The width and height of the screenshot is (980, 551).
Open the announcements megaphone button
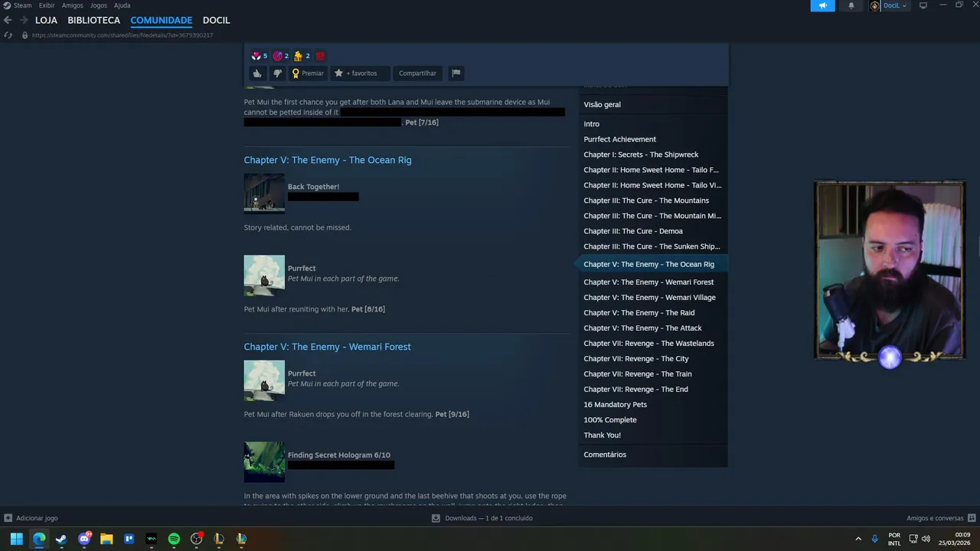coord(823,5)
